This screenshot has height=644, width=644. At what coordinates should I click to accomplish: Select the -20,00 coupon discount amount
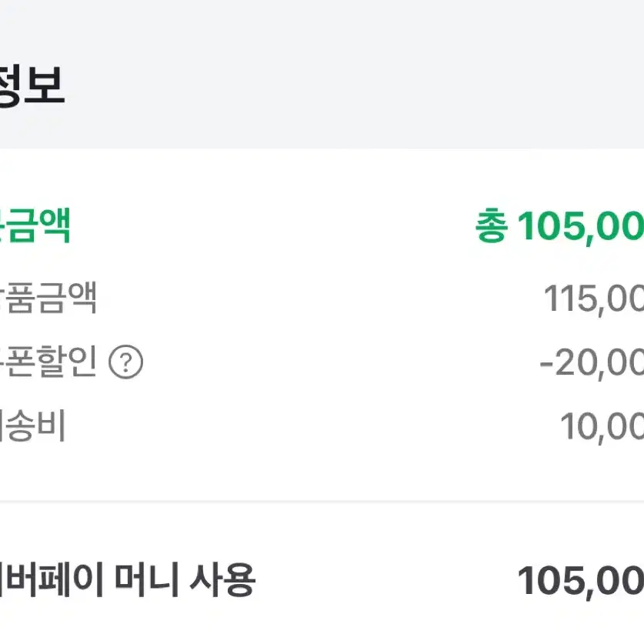(x=592, y=363)
